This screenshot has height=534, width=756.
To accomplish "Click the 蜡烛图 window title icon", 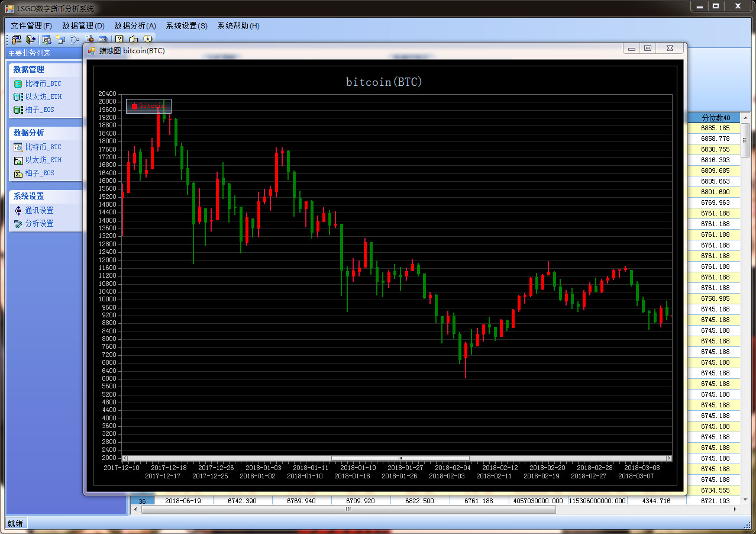I will [91, 51].
